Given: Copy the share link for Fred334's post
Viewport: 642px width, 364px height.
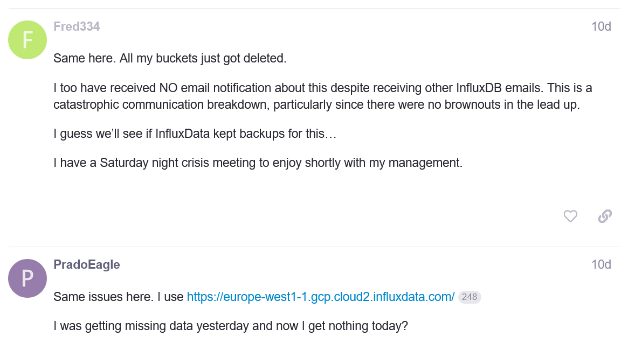Looking at the screenshot, I should (605, 216).
